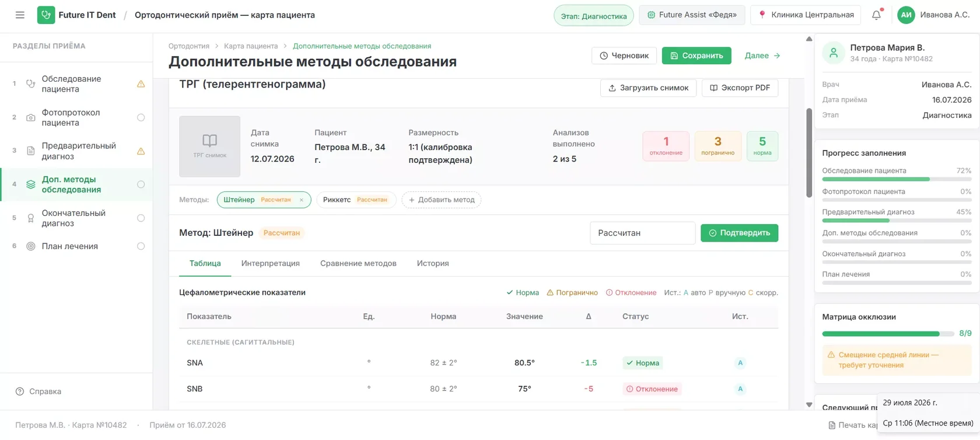This screenshot has height=440, width=980.
Task: Click the Этап: Диагностика badge
Action: (x=594, y=16)
